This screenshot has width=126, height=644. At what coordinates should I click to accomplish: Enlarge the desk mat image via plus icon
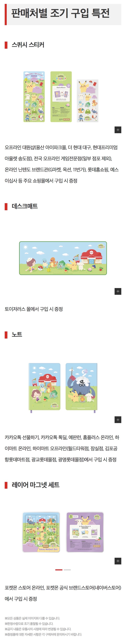[x=118, y=291]
